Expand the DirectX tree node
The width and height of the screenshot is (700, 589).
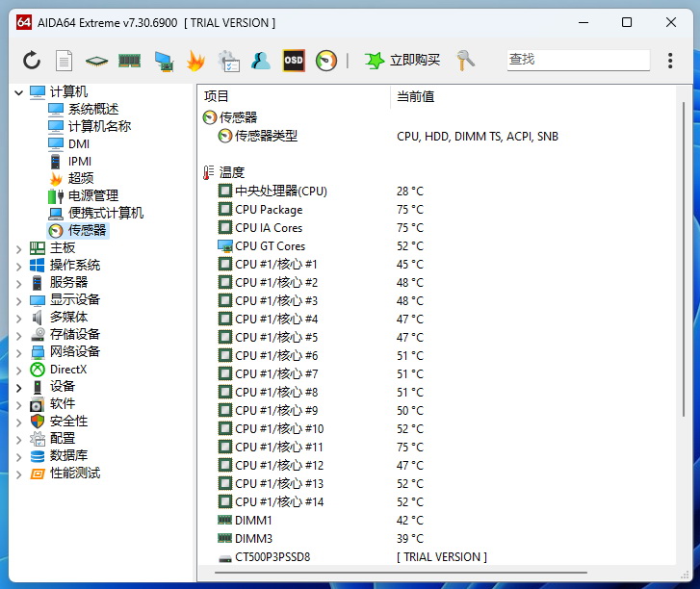(x=18, y=371)
